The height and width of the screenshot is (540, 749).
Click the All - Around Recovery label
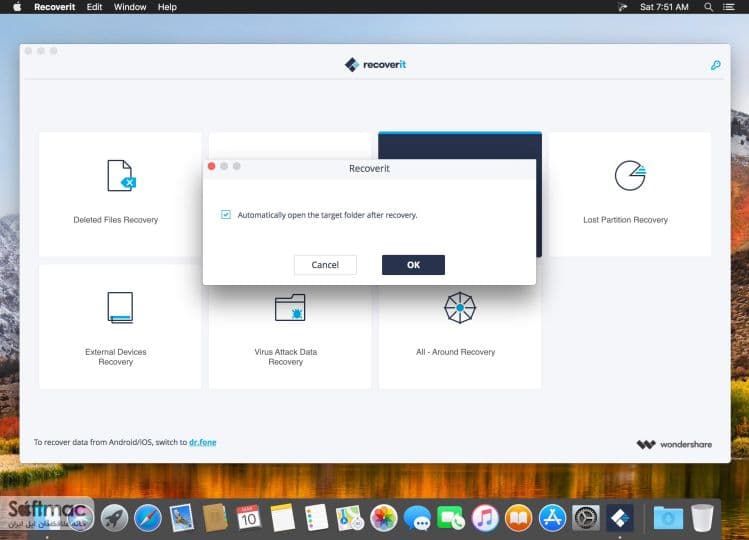(455, 352)
